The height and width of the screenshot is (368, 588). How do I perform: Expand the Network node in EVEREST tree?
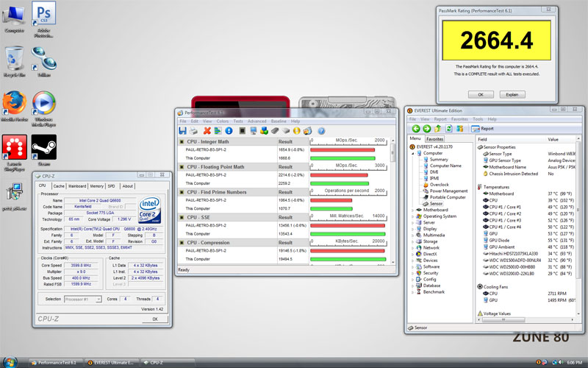pos(413,248)
